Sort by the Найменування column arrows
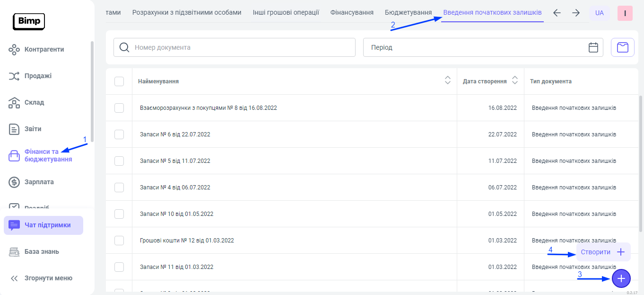 point(447,81)
